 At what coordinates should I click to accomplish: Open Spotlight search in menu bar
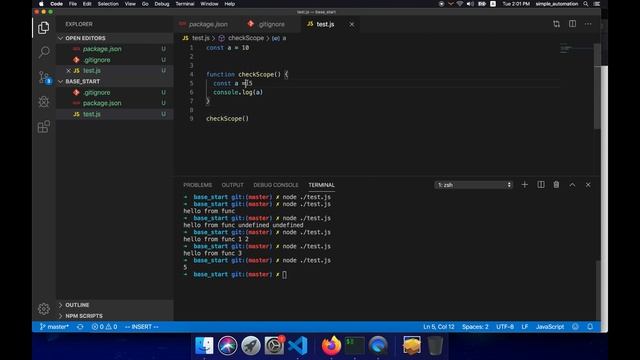(586, 4)
